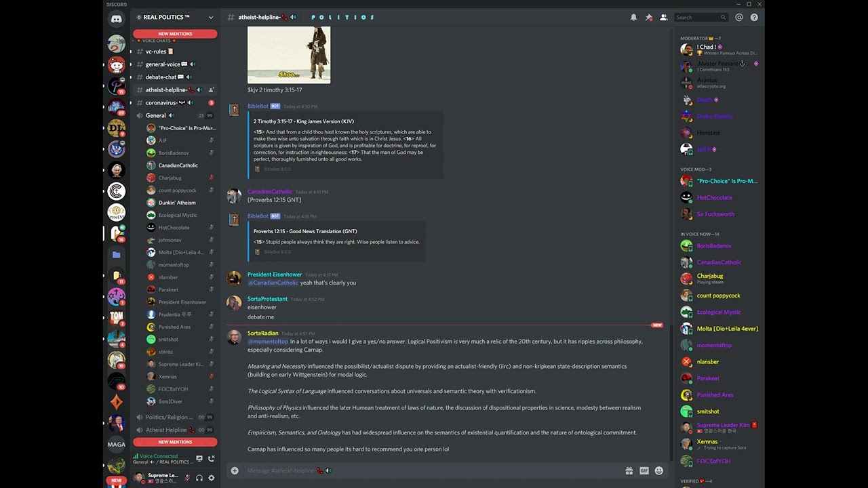
Task: Show pinned messages
Action: click(648, 18)
